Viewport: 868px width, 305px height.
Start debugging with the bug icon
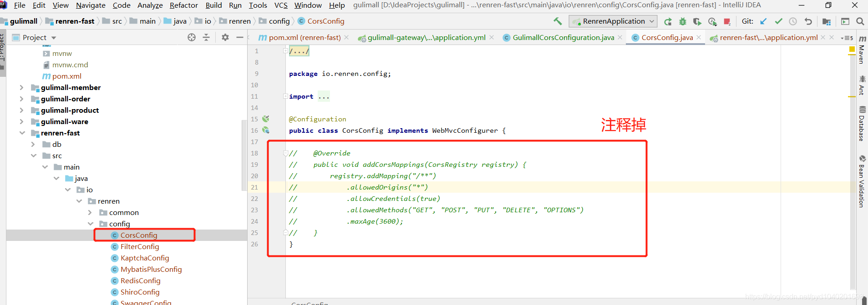pyautogui.click(x=682, y=21)
